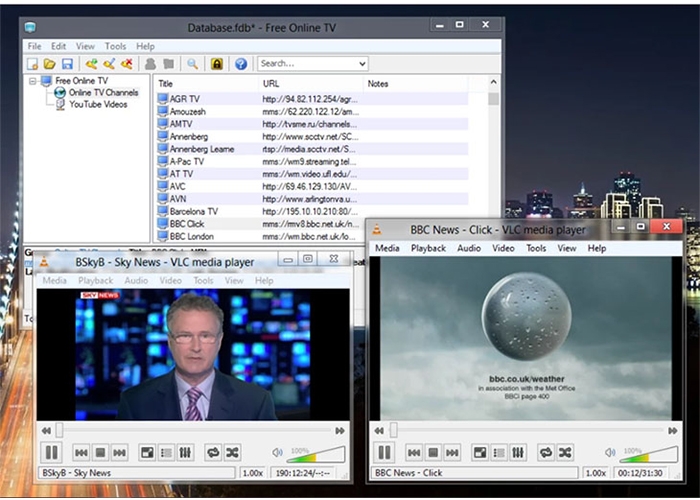Toggle fullscreen in the Sky News VLC window
This screenshot has height=500, width=700.
(147, 453)
